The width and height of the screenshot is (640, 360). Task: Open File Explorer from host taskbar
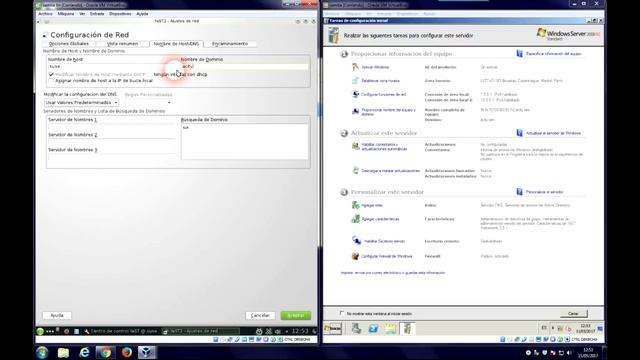coord(63,352)
